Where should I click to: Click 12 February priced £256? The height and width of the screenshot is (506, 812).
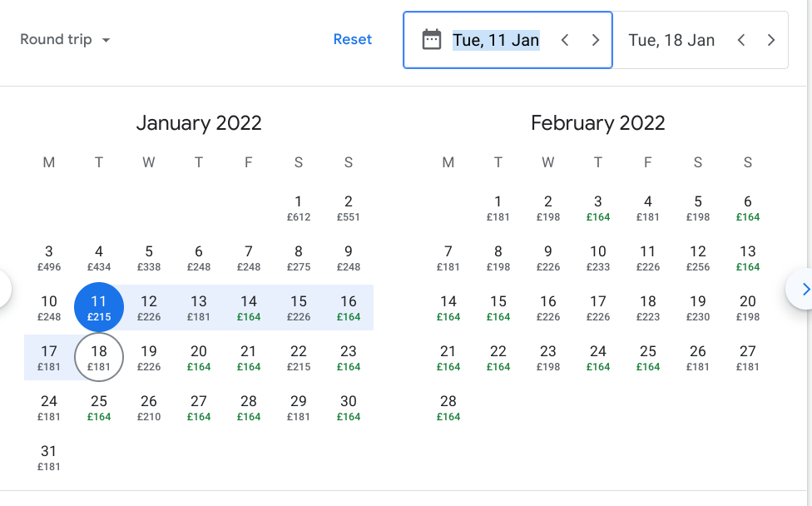tap(698, 257)
